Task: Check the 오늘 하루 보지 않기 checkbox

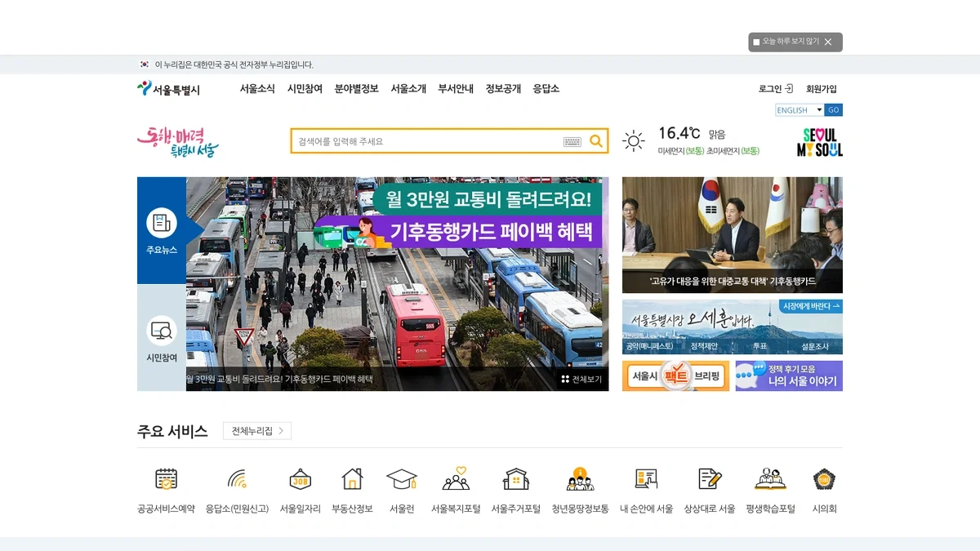Action: (756, 42)
